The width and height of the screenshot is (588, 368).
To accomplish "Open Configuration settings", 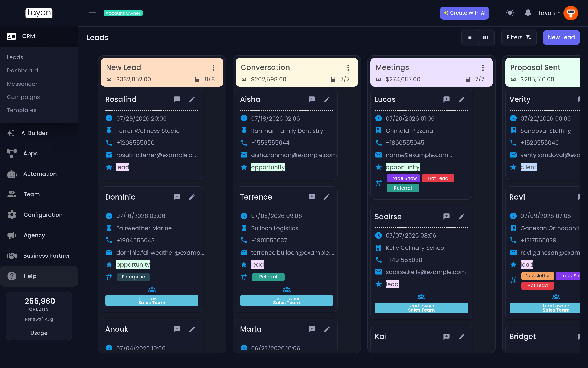I will (x=39, y=215).
